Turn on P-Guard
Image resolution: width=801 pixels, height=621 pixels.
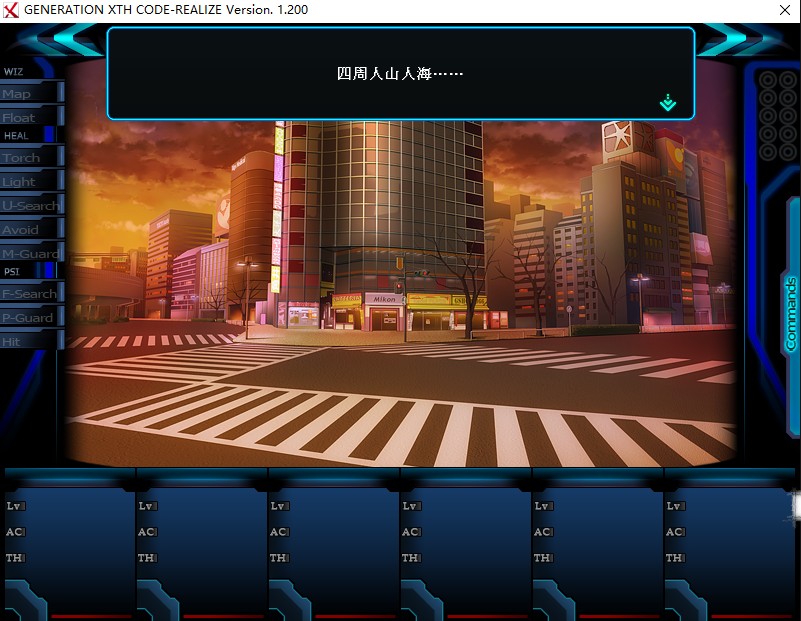(x=30, y=317)
